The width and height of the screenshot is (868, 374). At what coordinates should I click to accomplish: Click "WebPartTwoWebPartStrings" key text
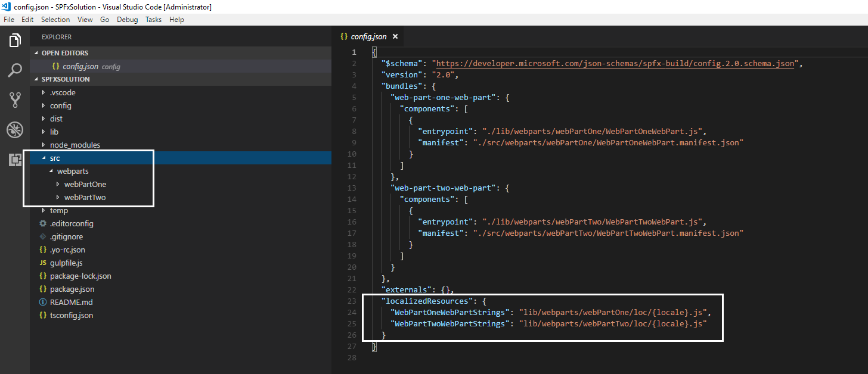click(450, 323)
